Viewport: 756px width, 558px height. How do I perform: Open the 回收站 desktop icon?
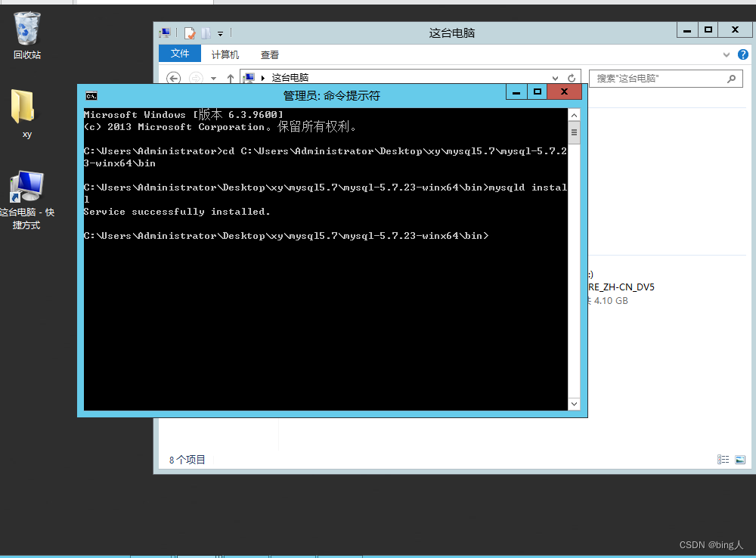tap(27, 36)
